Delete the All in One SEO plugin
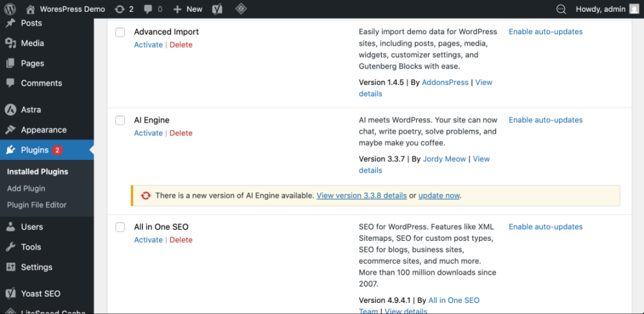The width and height of the screenshot is (644, 314). coord(181,240)
